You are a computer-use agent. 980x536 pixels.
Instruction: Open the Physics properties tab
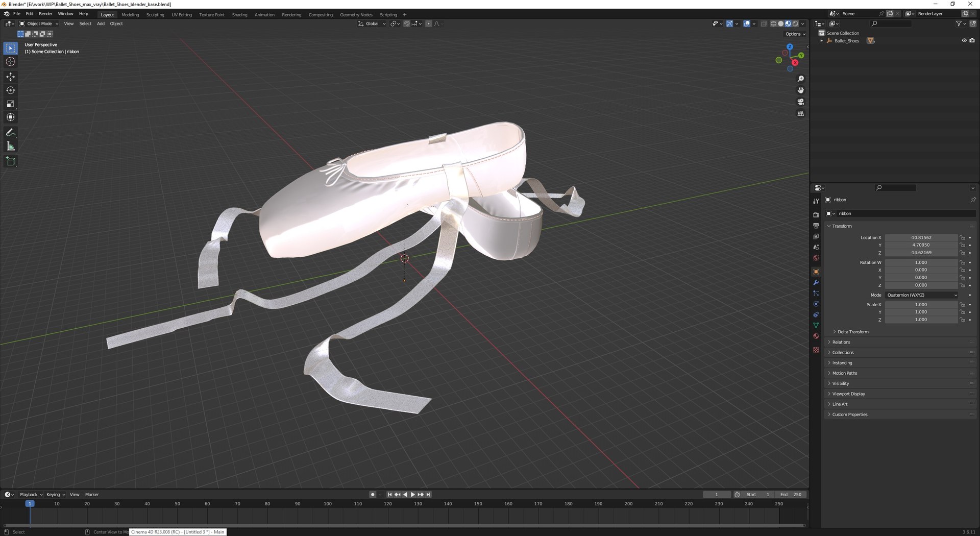[816, 304]
